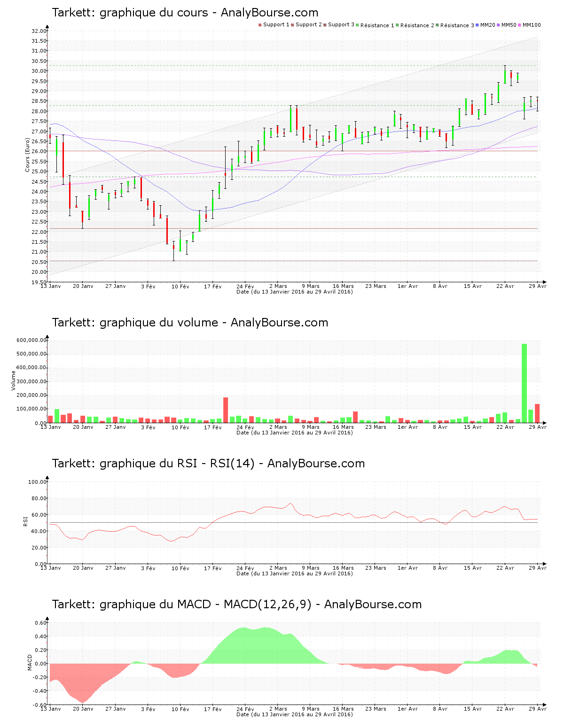The image size is (564, 728).
Task: Click the Support 2 legend label
Action: (x=309, y=25)
